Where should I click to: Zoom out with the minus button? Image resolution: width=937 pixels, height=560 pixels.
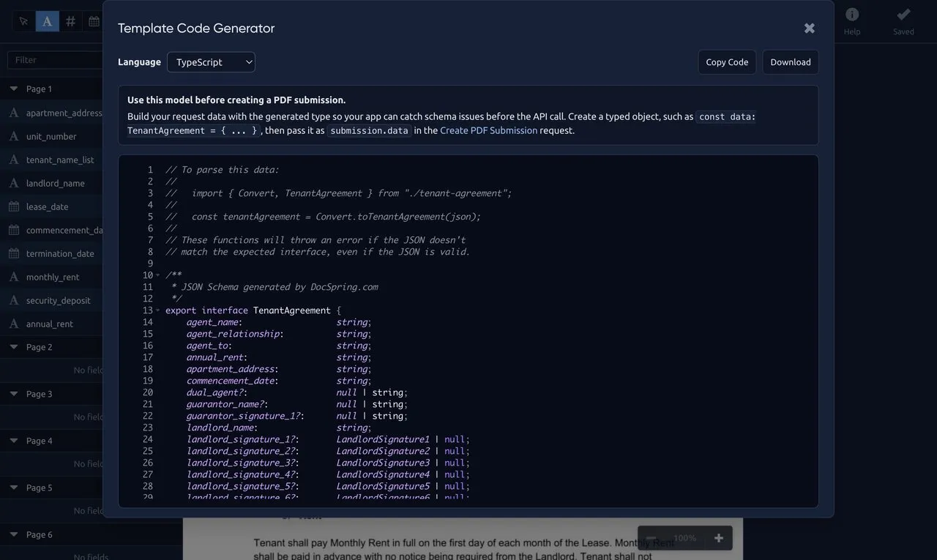(651, 538)
